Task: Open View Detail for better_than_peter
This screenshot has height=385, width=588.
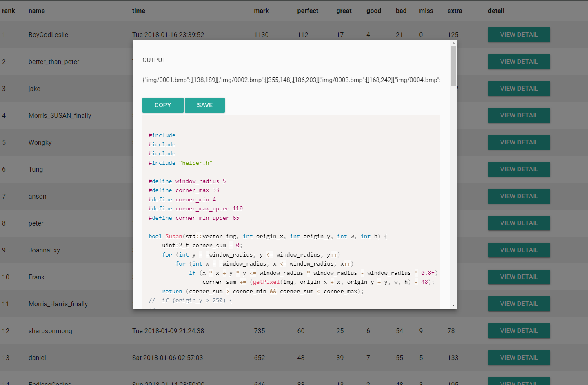Action: click(x=519, y=62)
